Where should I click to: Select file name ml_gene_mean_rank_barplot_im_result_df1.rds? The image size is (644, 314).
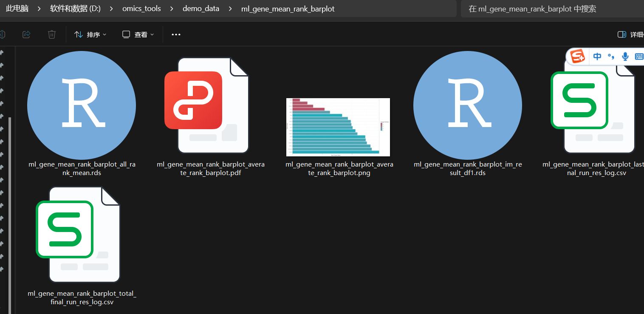point(468,169)
